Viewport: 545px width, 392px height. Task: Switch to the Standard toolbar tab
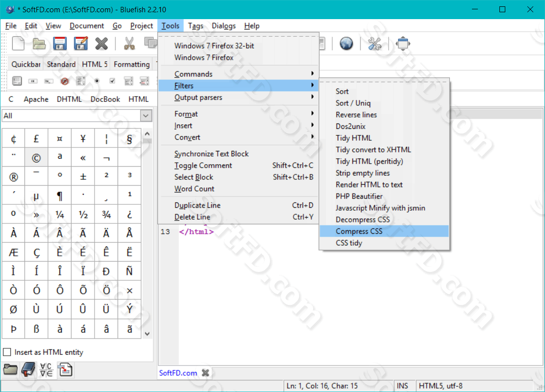61,64
